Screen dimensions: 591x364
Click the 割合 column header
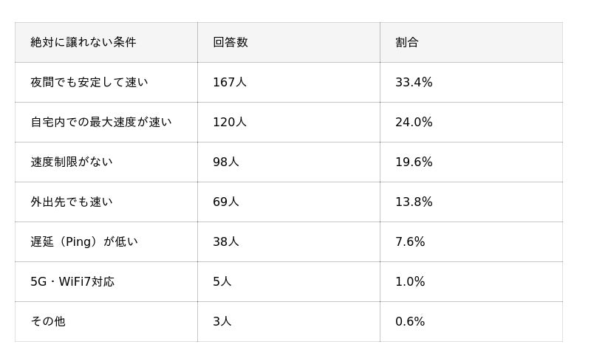407,42
